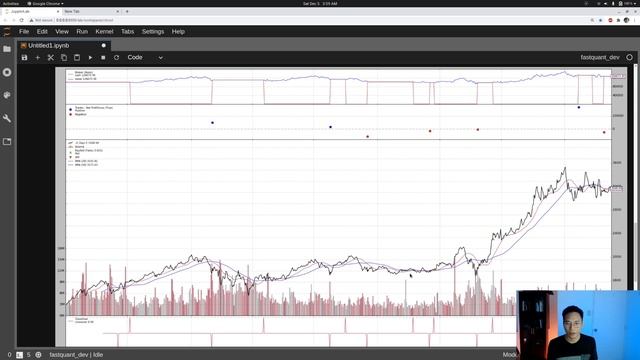The image size is (640, 360).
Task: Save the notebook with the disk icon
Action: pyautogui.click(x=24, y=58)
